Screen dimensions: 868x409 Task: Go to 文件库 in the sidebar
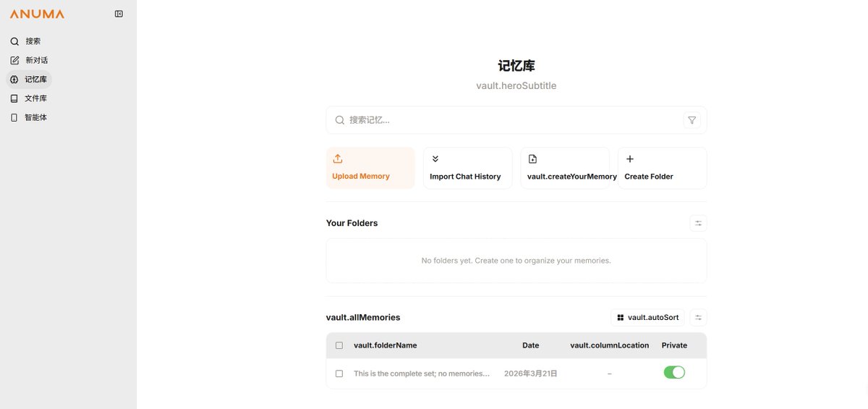pos(35,98)
